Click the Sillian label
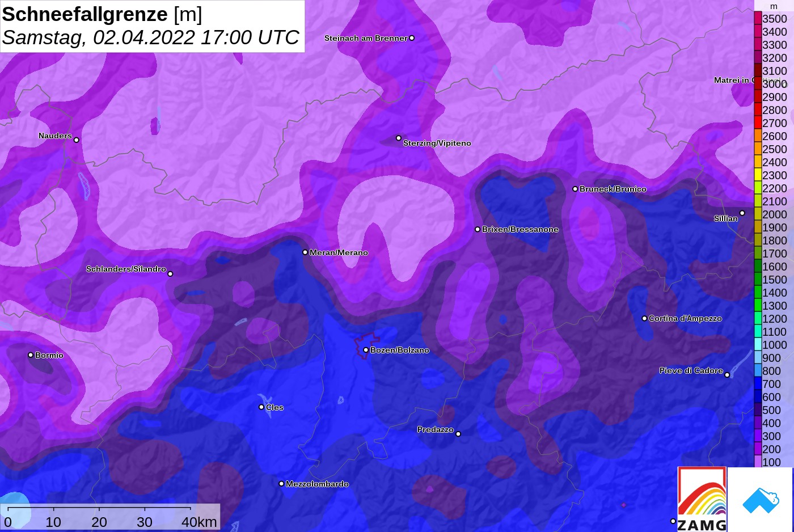794x532 pixels. 725,218
